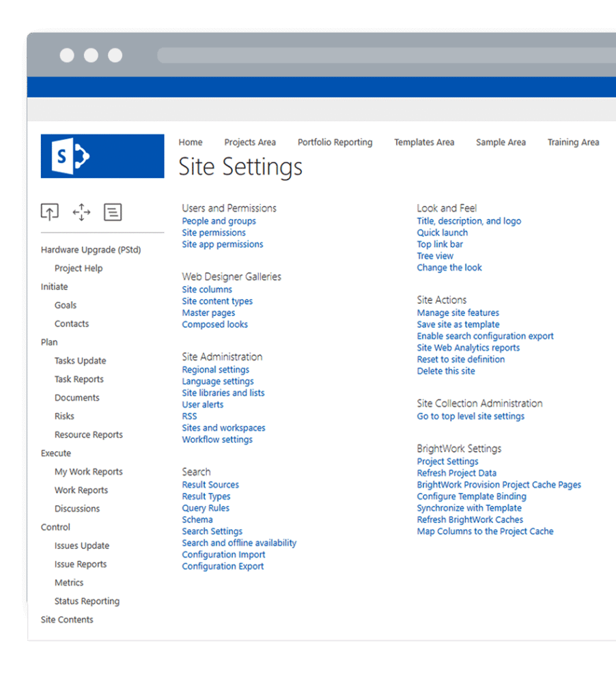
Task: Open the Projects Area tab
Action: (250, 143)
